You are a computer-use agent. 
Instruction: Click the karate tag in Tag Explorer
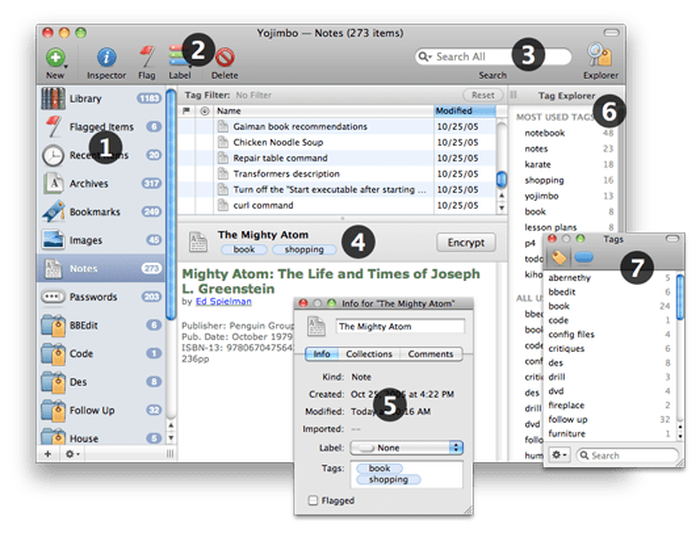pos(538,165)
